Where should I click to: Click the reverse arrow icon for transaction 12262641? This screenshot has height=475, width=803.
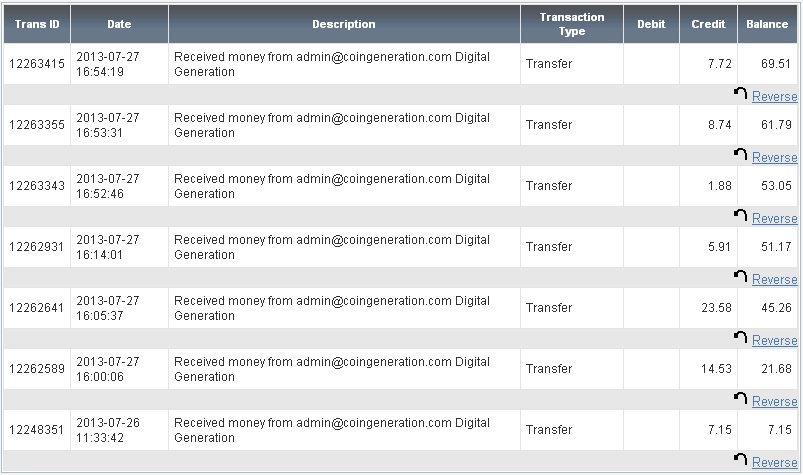741,338
